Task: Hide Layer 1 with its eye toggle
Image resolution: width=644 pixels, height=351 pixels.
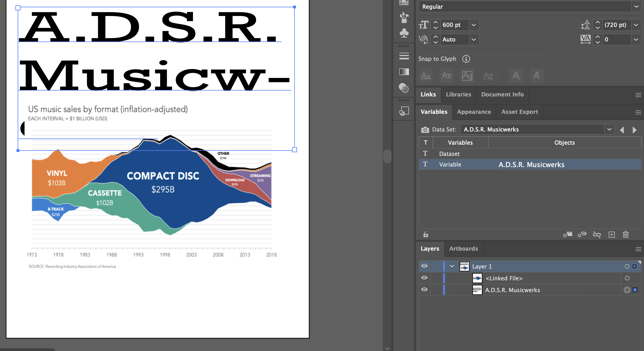Action: pos(424,266)
